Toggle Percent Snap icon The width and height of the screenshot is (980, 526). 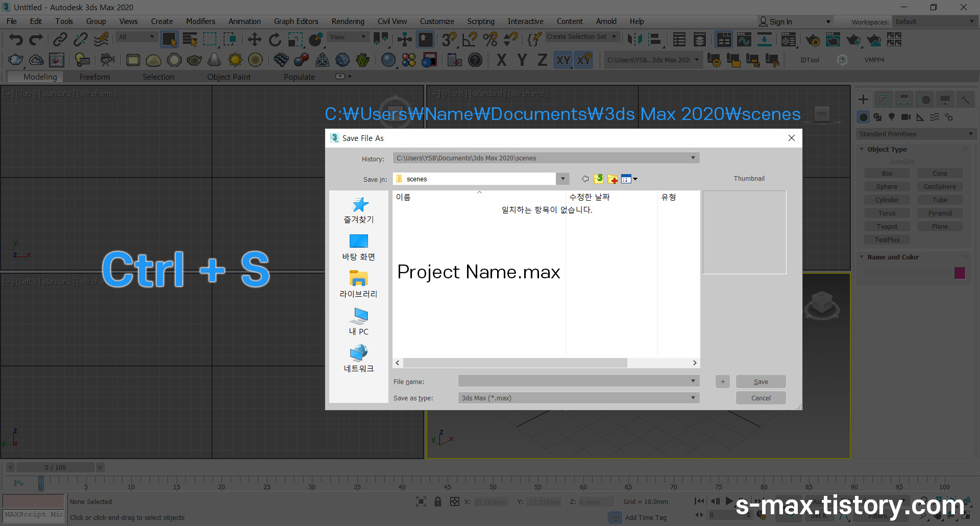click(x=490, y=39)
